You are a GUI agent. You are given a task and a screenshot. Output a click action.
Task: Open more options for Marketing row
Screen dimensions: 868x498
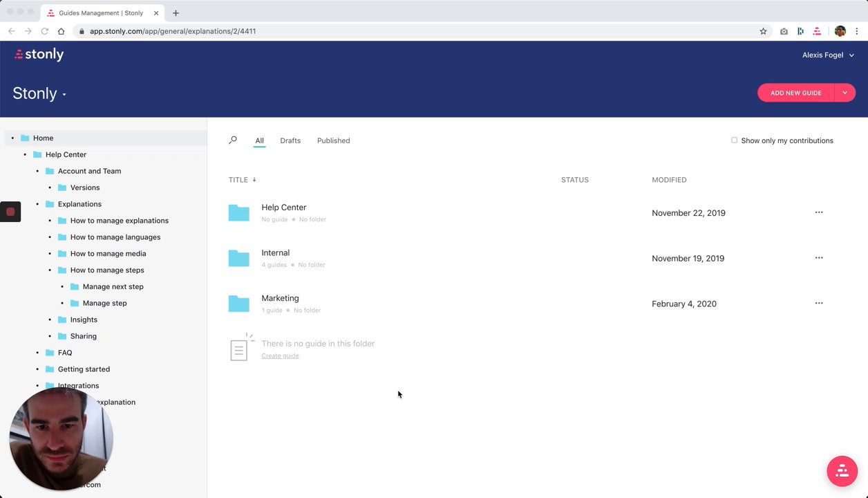pyautogui.click(x=819, y=303)
